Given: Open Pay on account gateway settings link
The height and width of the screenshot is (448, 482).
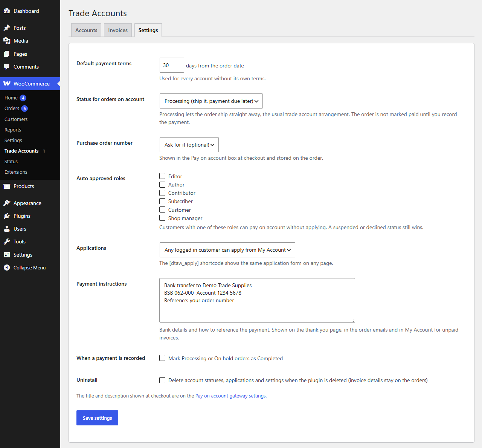Looking at the screenshot, I should point(230,396).
